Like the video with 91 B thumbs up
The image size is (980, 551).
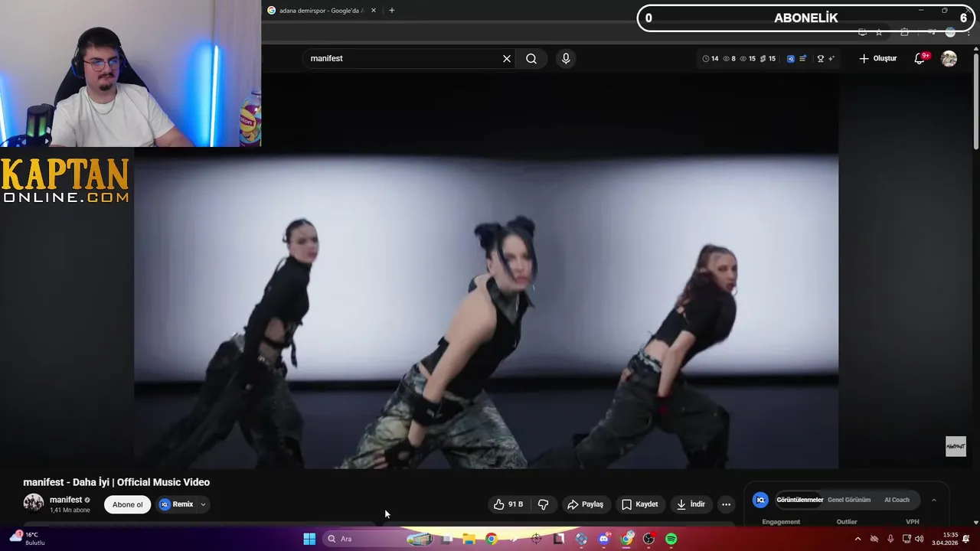click(508, 504)
